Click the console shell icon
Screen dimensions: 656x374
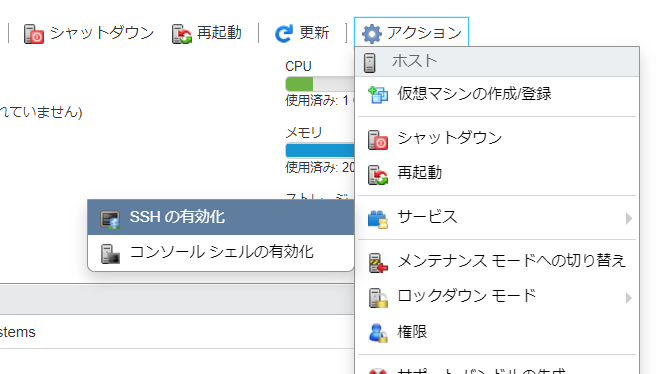pyautogui.click(x=110, y=254)
